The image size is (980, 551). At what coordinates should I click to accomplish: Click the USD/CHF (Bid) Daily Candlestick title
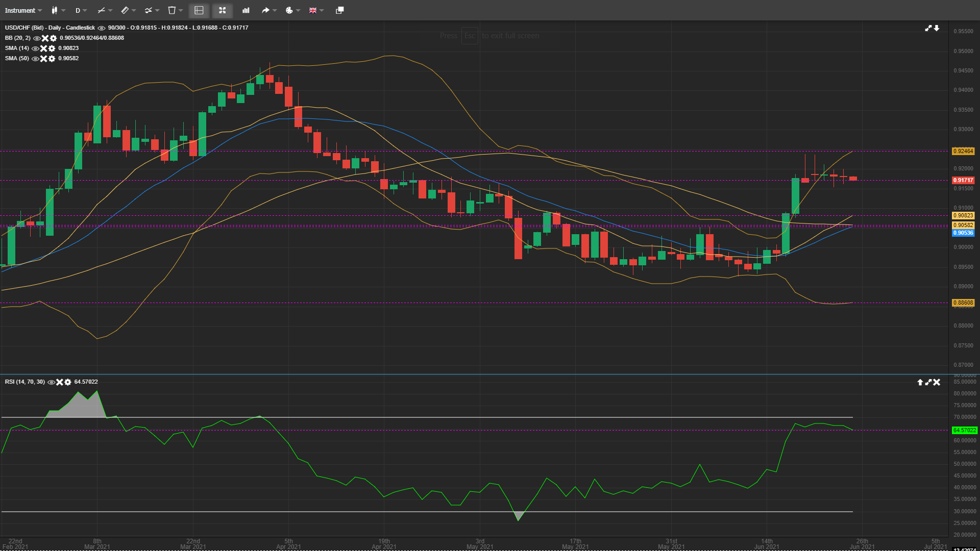pyautogui.click(x=50, y=28)
